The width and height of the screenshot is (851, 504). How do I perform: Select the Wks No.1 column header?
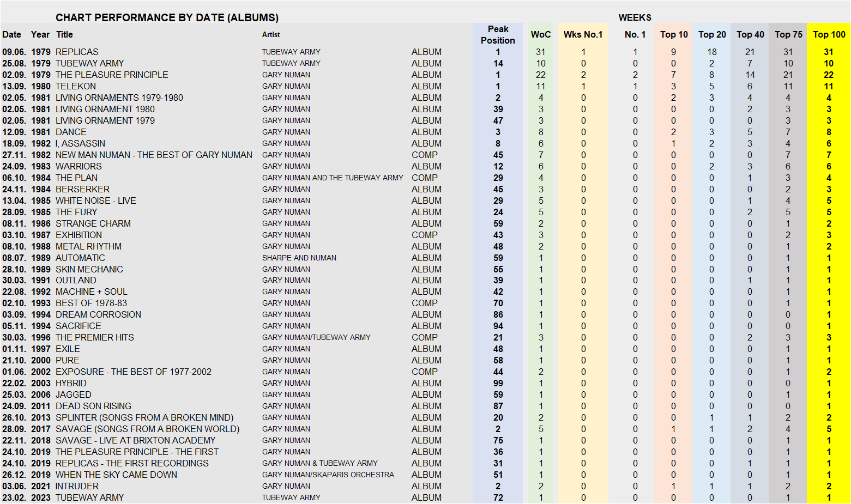tap(583, 34)
